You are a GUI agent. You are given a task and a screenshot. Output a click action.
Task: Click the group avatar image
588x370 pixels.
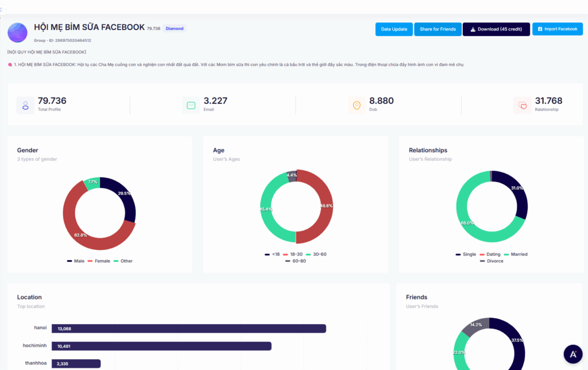pyautogui.click(x=17, y=32)
